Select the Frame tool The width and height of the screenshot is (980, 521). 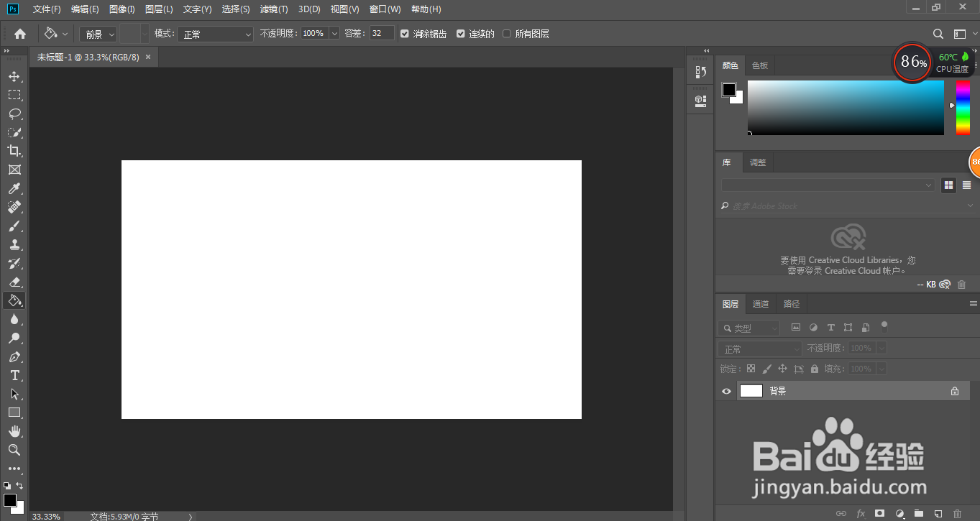point(14,170)
